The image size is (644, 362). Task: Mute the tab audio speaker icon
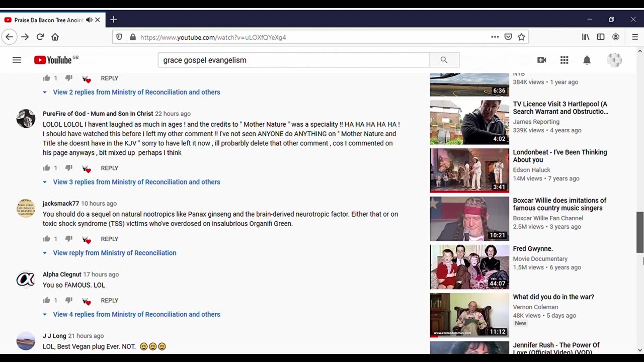click(x=89, y=20)
